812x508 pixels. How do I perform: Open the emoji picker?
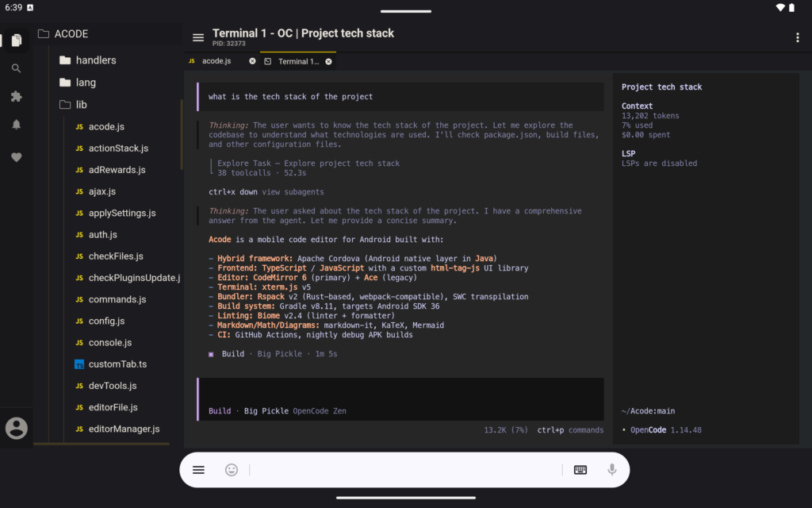(232, 470)
